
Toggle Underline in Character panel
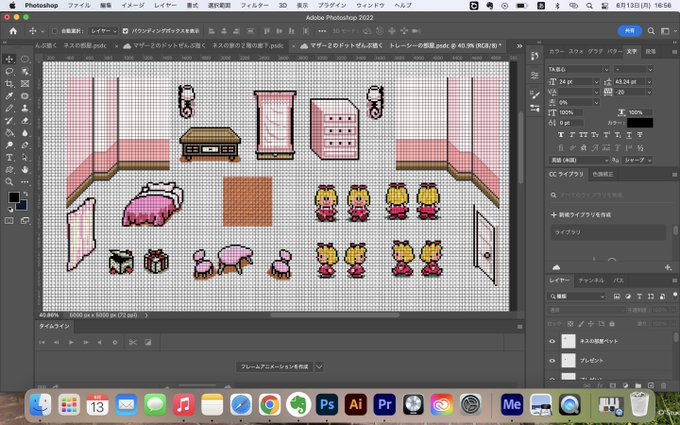[x=629, y=135]
